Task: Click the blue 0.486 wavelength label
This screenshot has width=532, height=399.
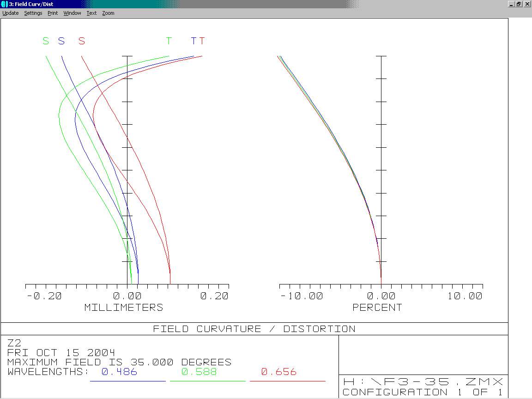Action: point(120,372)
